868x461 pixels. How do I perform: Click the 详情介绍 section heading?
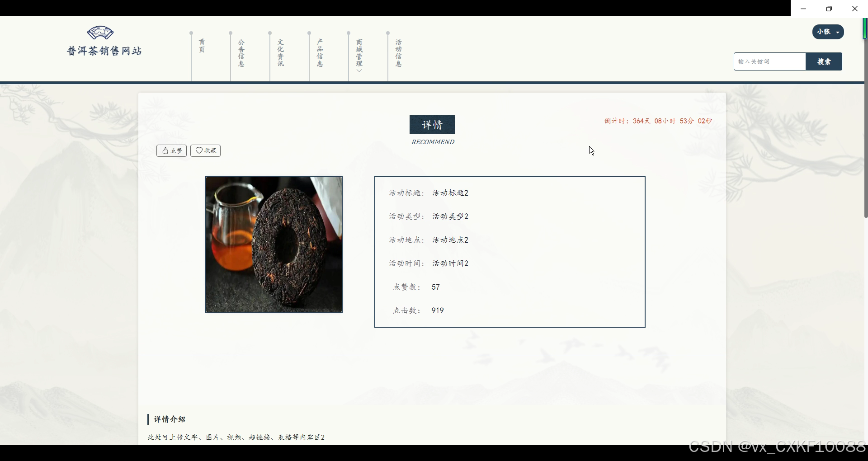(x=170, y=419)
